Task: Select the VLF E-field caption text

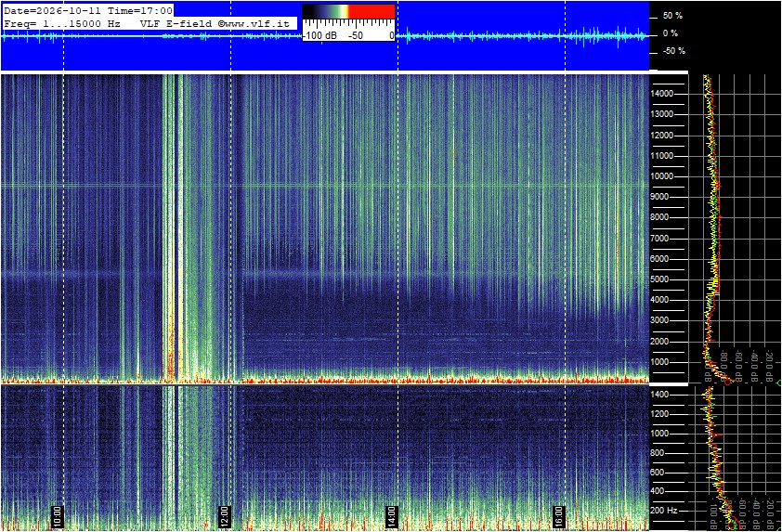Action: 176,23
